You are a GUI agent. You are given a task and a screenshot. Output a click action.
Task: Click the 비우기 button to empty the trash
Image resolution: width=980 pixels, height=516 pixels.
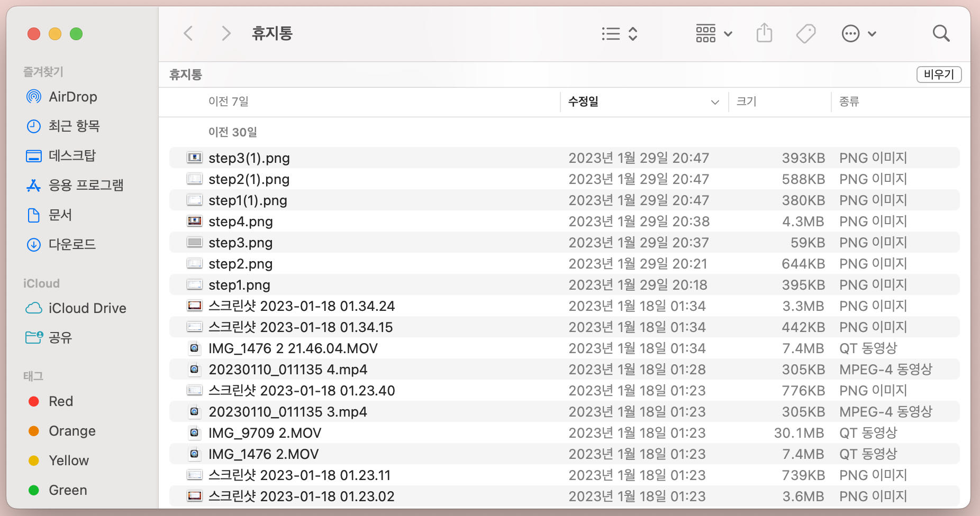tap(939, 74)
